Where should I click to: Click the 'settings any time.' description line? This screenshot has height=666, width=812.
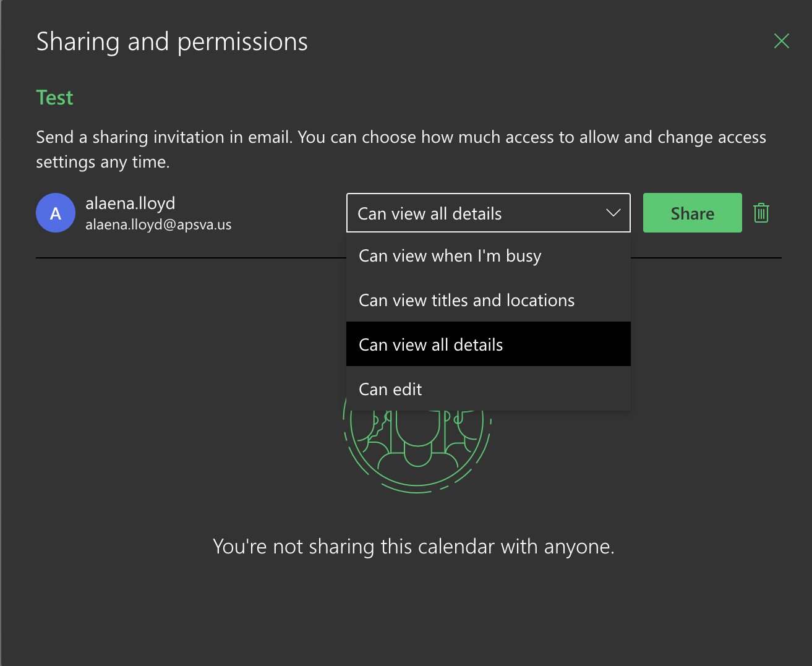[103, 162]
